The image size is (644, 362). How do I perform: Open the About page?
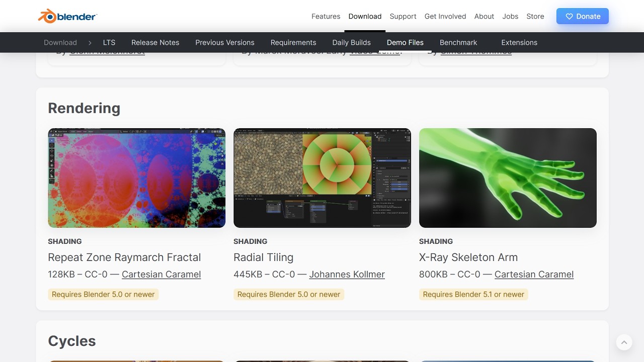point(484,16)
